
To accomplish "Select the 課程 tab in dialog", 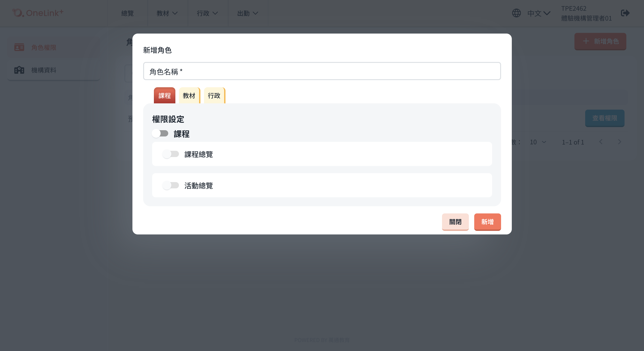I will pyautogui.click(x=164, y=96).
